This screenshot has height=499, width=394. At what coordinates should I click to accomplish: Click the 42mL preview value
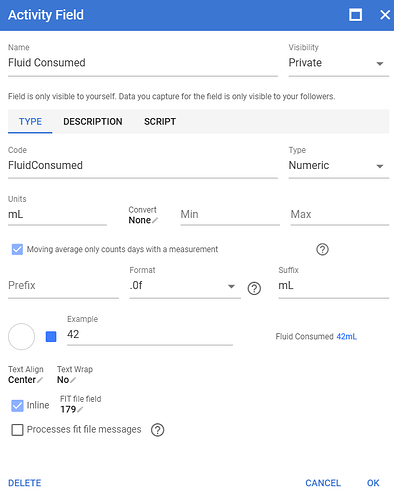coord(347,337)
